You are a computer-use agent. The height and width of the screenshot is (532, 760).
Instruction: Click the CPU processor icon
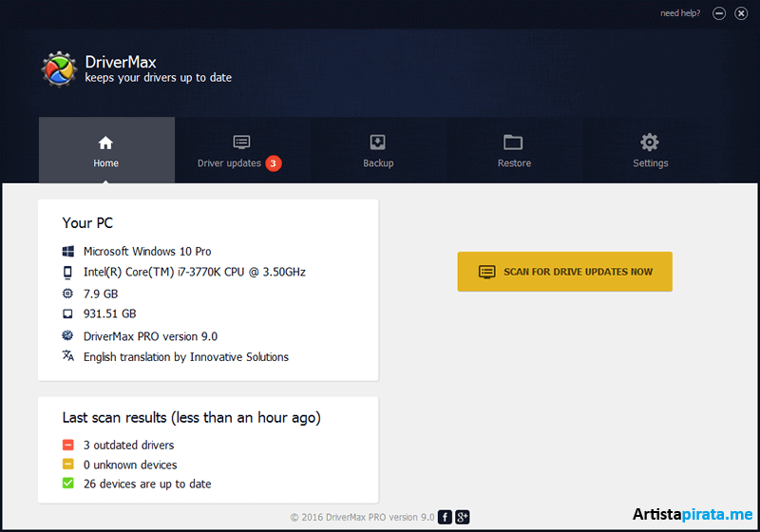pyautogui.click(x=68, y=272)
